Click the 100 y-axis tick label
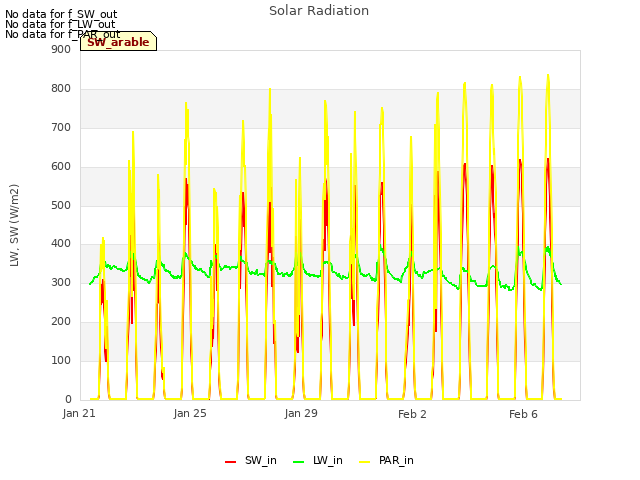The height and width of the screenshot is (480, 640). 61,360
